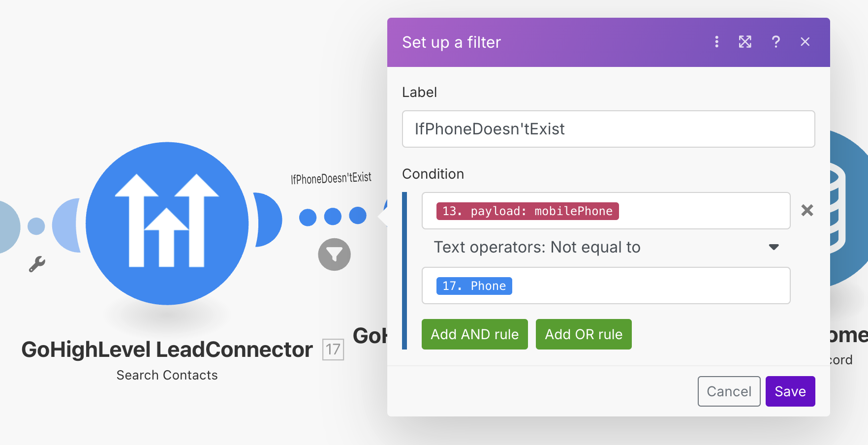Add an AND rule to the condition
The height and width of the screenshot is (445, 868).
tap(475, 334)
